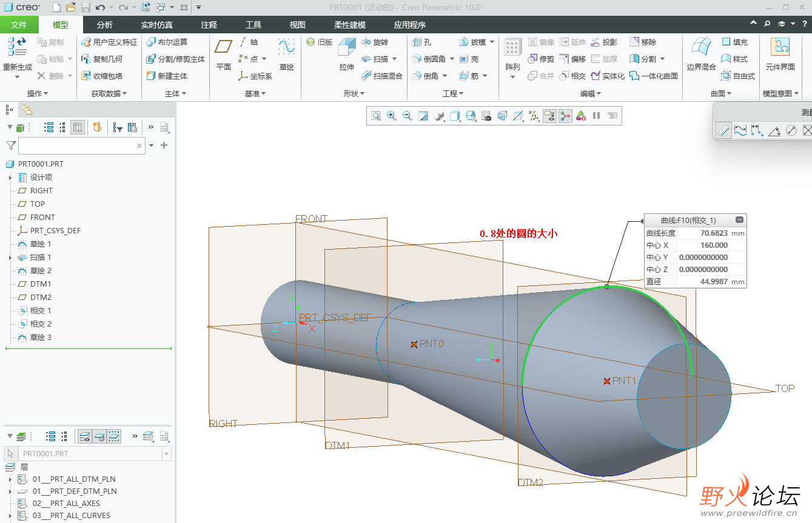Switch to 工具 (Tools) tab
812x523 pixels.
(253, 25)
